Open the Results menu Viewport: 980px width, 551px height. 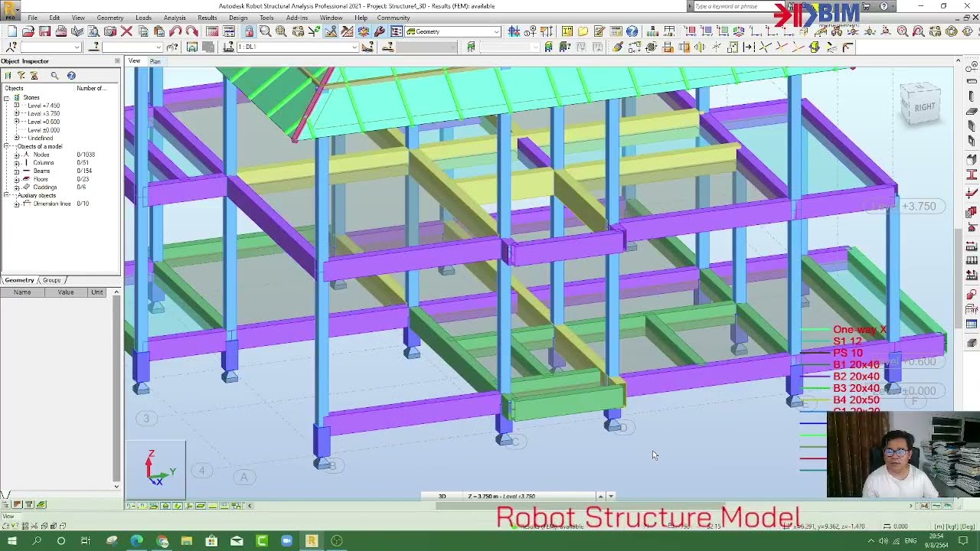coord(207,18)
